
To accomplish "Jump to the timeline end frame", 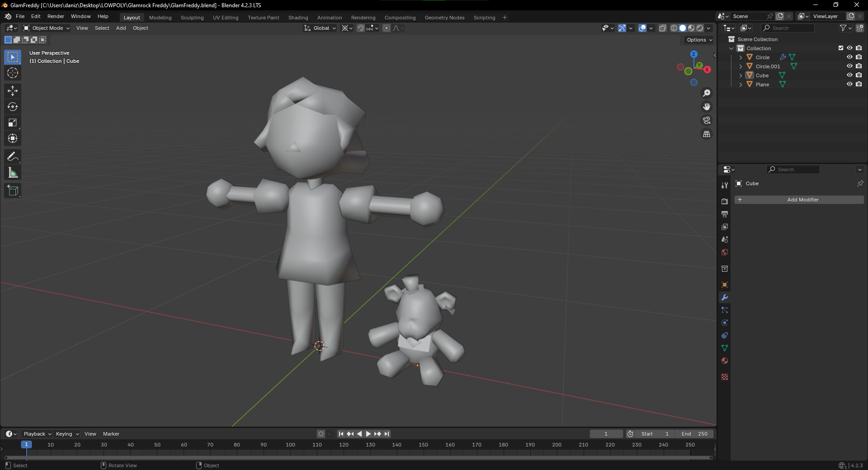I will [x=387, y=434].
